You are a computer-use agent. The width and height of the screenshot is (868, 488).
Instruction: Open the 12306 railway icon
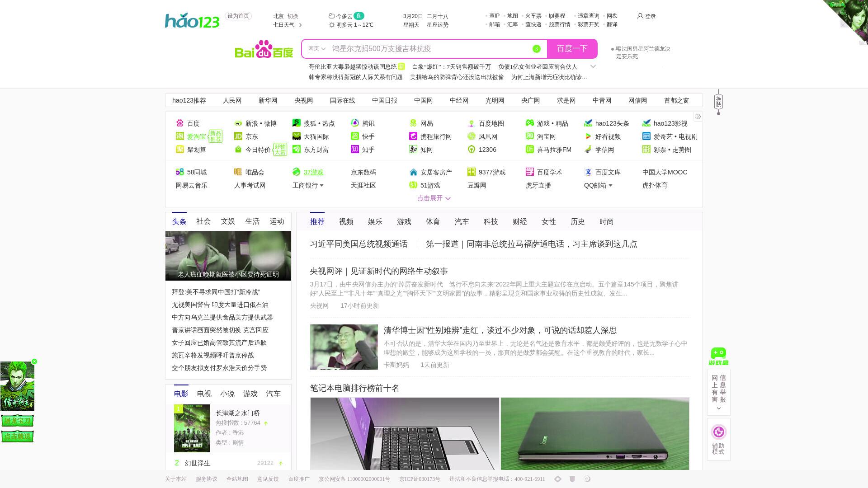point(472,150)
